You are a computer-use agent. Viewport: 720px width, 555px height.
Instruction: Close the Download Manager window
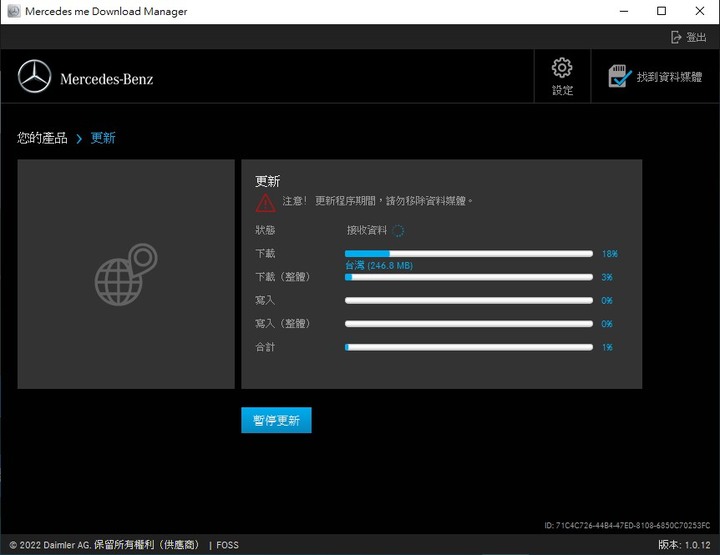tap(700, 11)
